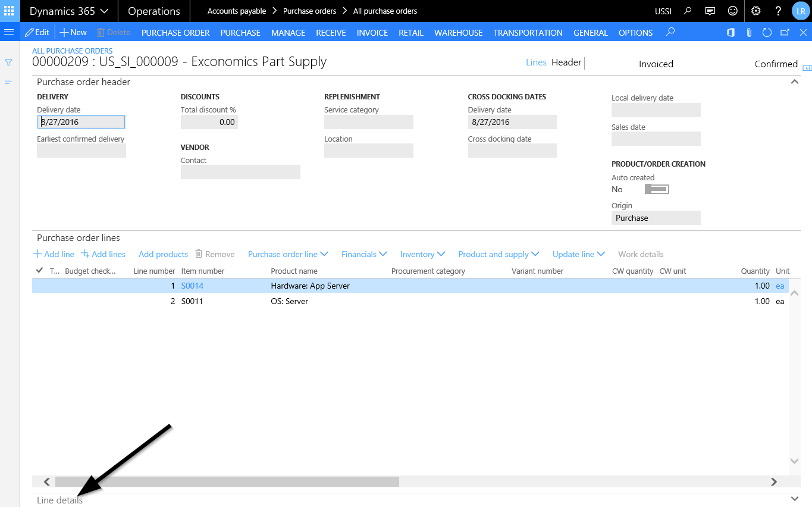This screenshot has height=507, width=812.
Task: Expand the Purchase order line menu
Action: coord(288,254)
